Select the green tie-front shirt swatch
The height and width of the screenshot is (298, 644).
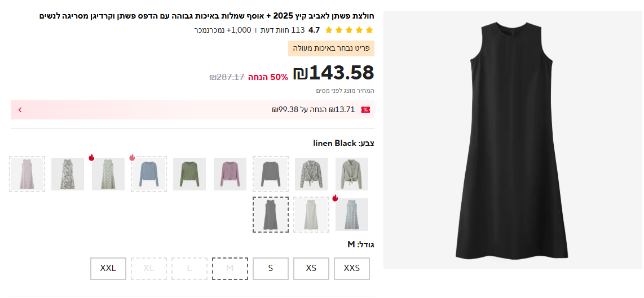pyautogui.click(x=352, y=174)
